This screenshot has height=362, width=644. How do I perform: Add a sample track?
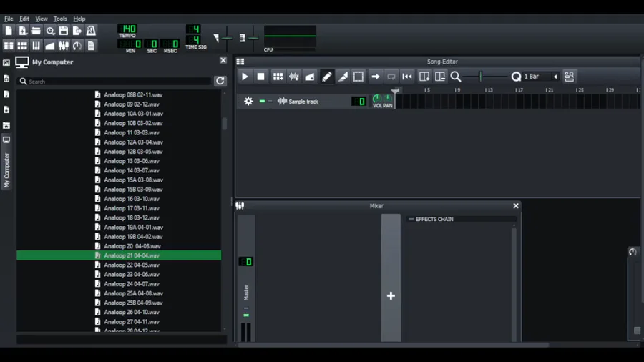coord(293,77)
